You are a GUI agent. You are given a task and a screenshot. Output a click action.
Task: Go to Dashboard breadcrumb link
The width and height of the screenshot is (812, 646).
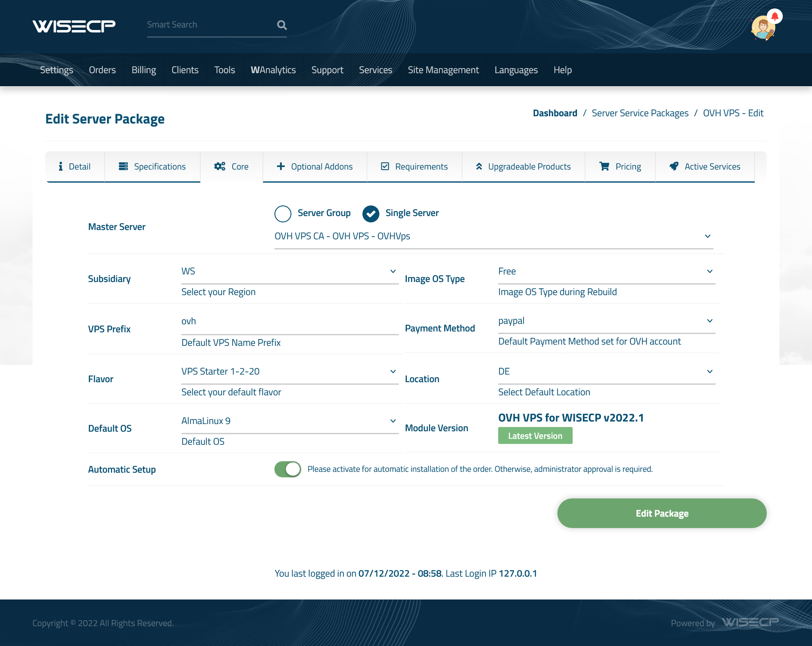coord(555,113)
